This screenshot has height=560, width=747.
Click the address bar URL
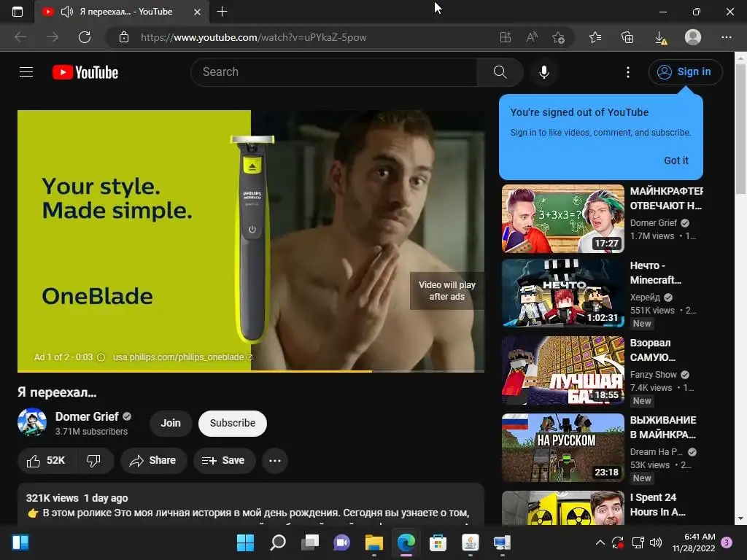(253, 37)
